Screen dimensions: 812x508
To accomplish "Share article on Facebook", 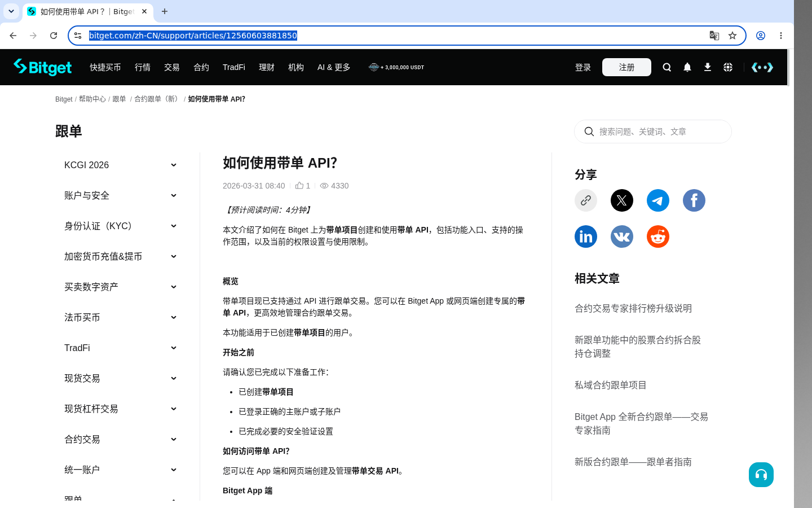I will click(694, 200).
